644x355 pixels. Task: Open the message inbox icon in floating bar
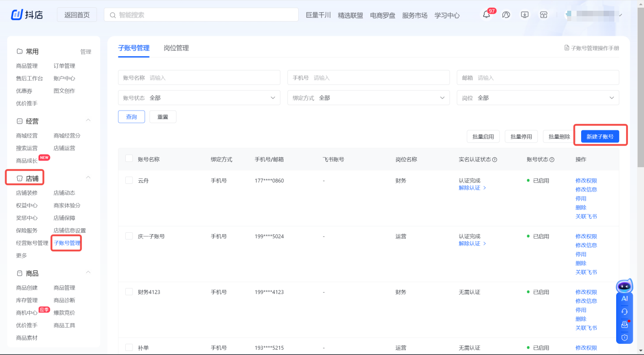coord(624,324)
